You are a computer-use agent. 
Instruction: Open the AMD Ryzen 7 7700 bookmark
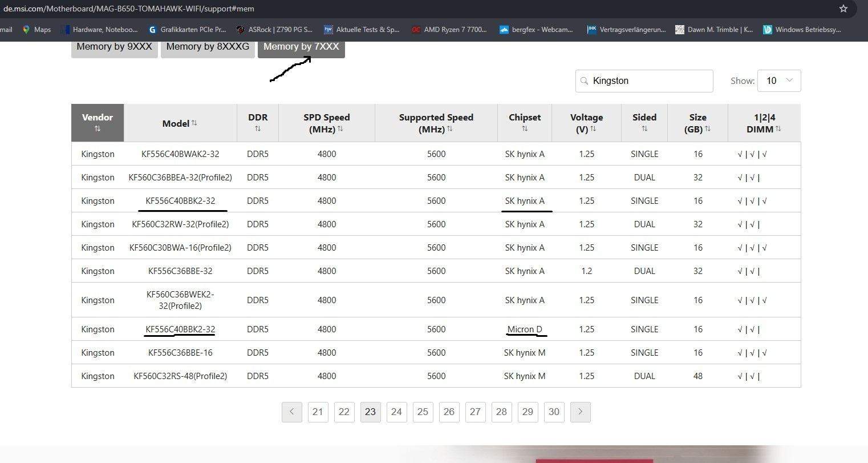point(449,30)
